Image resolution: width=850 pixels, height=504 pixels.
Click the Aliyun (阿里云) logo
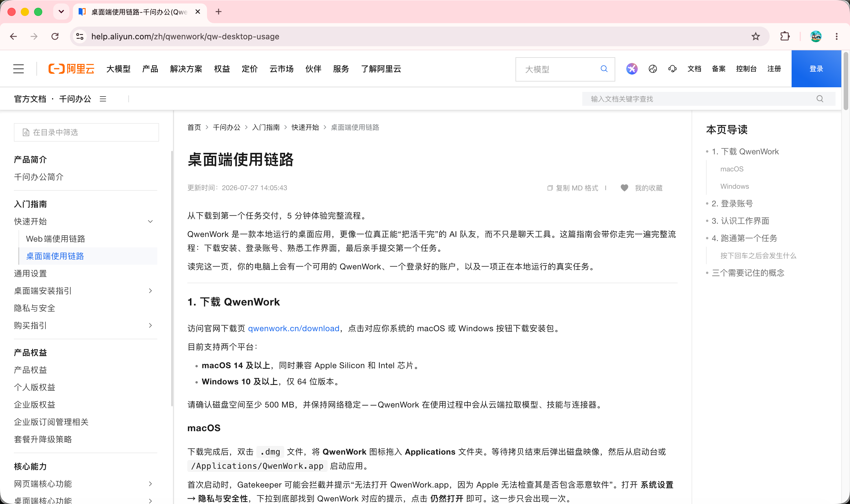pos(71,69)
